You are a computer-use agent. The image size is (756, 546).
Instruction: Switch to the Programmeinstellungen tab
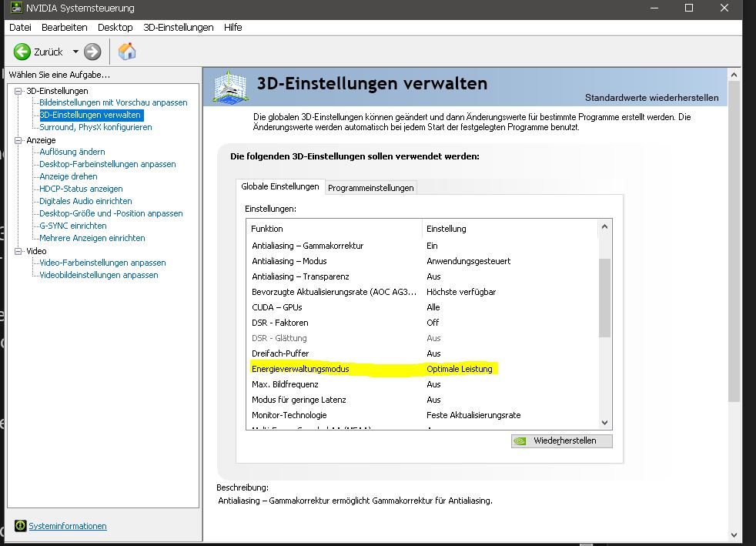coord(371,188)
